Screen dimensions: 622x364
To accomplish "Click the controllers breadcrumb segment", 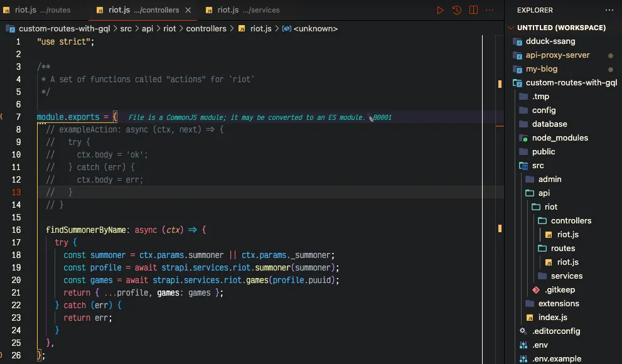I will tap(206, 29).
